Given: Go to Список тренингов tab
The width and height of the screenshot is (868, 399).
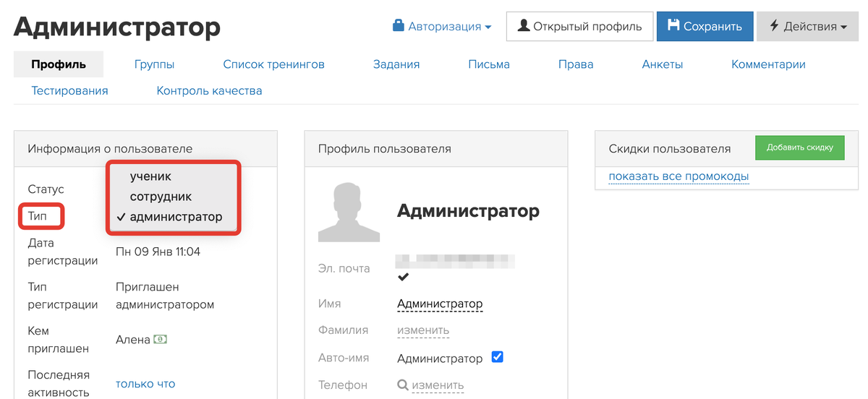Looking at the screenshot, I should coord(273,64).
